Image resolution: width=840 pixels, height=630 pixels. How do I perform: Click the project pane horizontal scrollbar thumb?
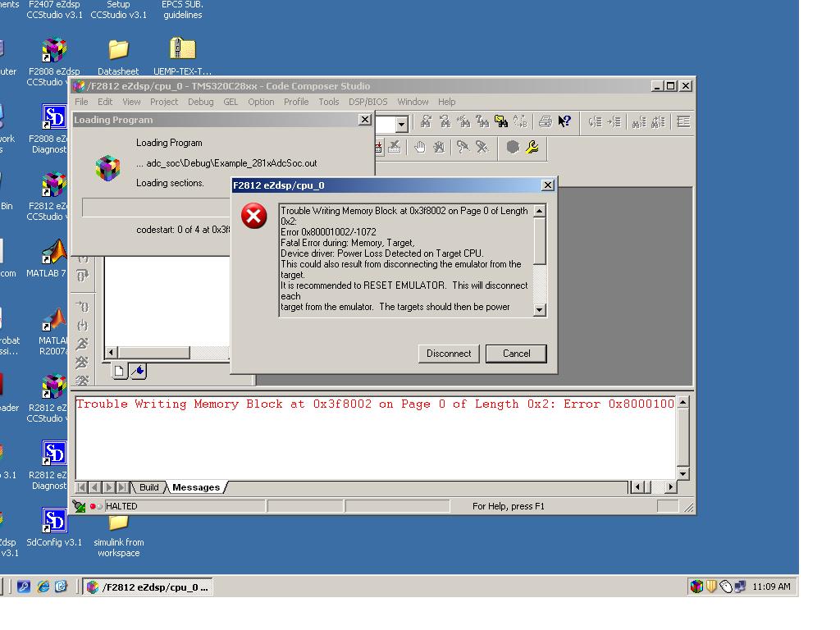tap(153, 353)
